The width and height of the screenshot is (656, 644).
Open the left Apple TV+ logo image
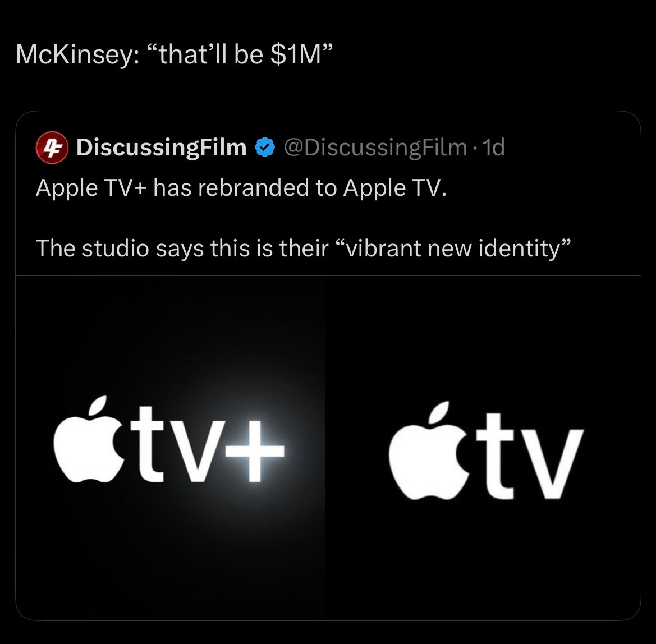pyautogui.click(x=170, y=448)
